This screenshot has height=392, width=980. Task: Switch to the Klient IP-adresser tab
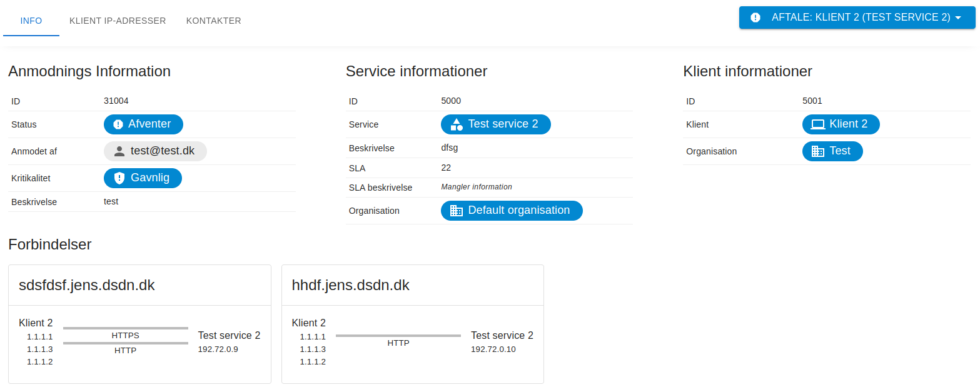coord(118,21)
